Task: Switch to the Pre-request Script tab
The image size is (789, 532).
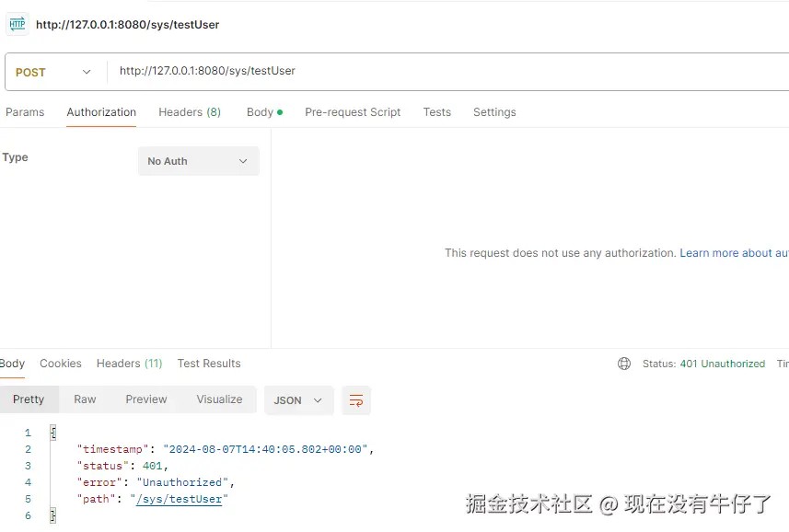Action: coord(353,112)
